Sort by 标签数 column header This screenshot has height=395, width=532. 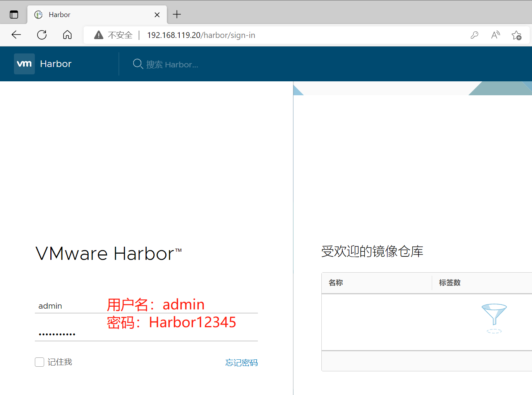point(450,283)
